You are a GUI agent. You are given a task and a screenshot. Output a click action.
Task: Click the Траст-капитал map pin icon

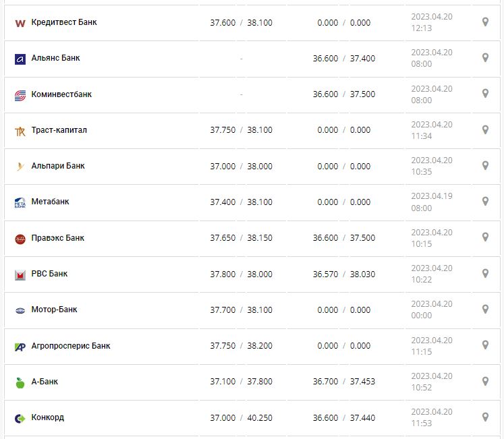tap(485, 129)
